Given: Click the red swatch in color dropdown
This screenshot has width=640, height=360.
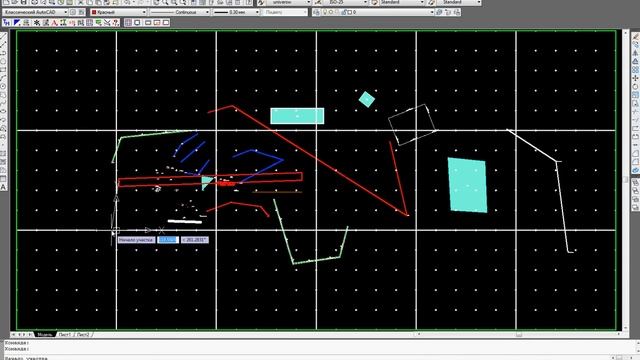Looking at the screenshot, I should coord(94,12).
